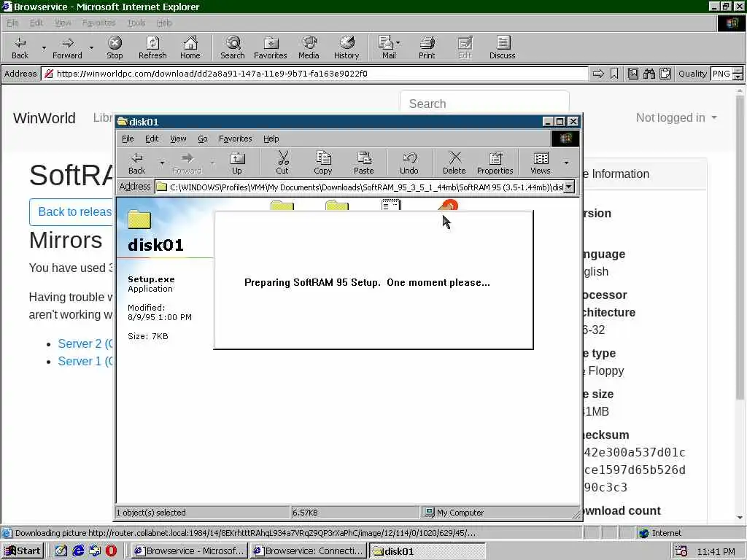Open the Go menu in the disk01 window
The height and width of the screenshot is (560, 747).
coord(203,139)
